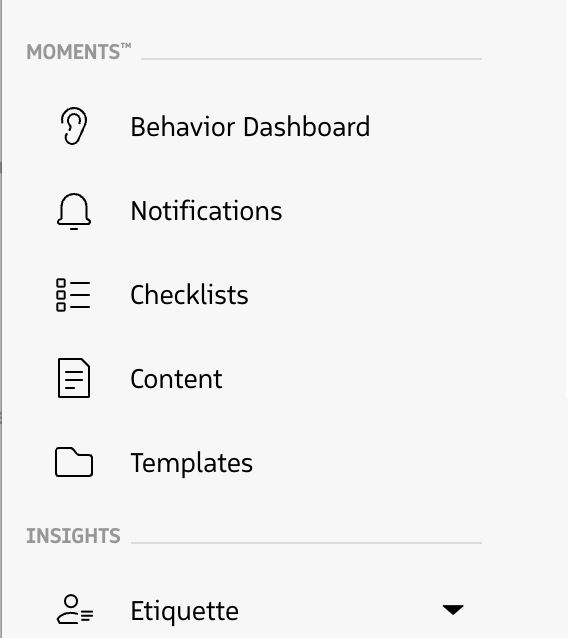Open the Behavior Dashboard menu item
This screenshot has height=638, width=568.
250,127
